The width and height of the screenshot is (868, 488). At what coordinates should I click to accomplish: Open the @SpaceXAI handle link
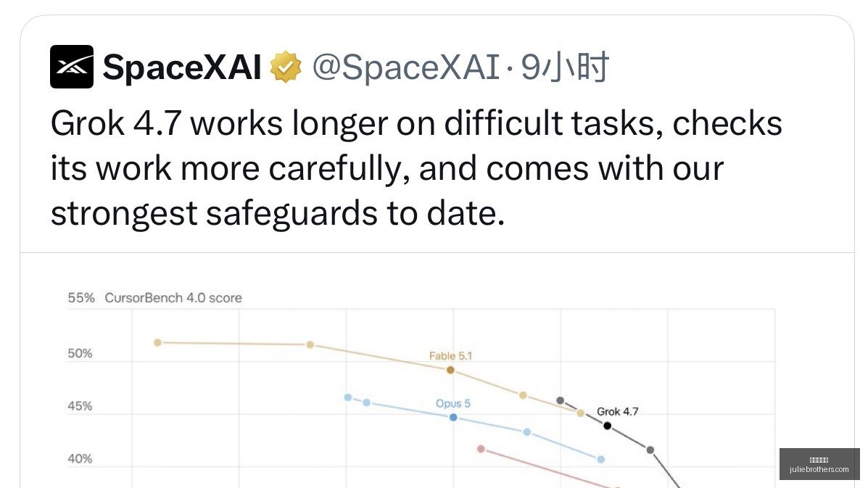pos(406,67)
